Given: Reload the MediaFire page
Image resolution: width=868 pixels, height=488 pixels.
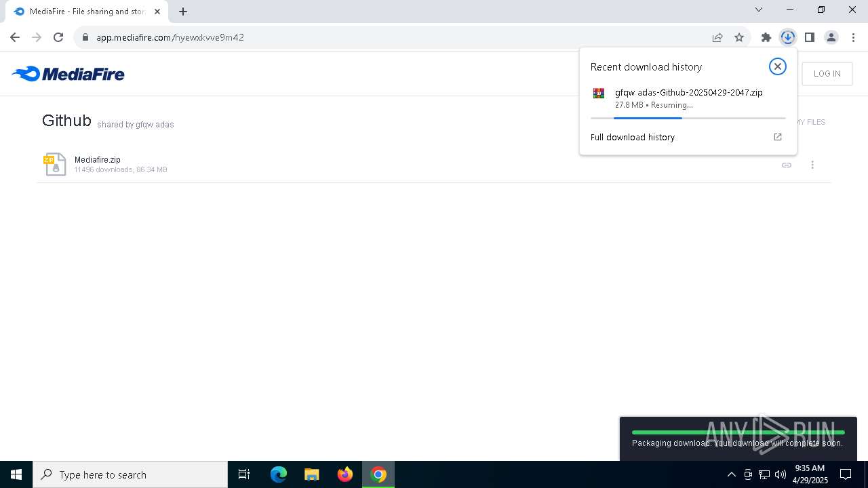Looking at the screenshot, I should point(58,37).
